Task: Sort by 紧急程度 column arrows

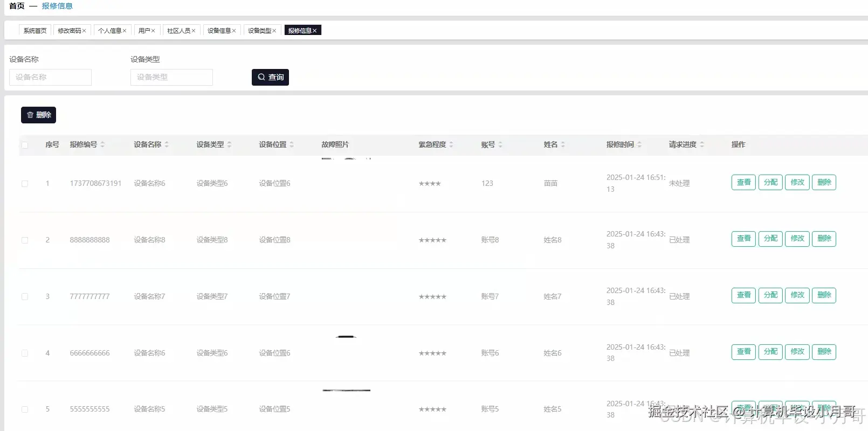Action: [x=451, y=144]
